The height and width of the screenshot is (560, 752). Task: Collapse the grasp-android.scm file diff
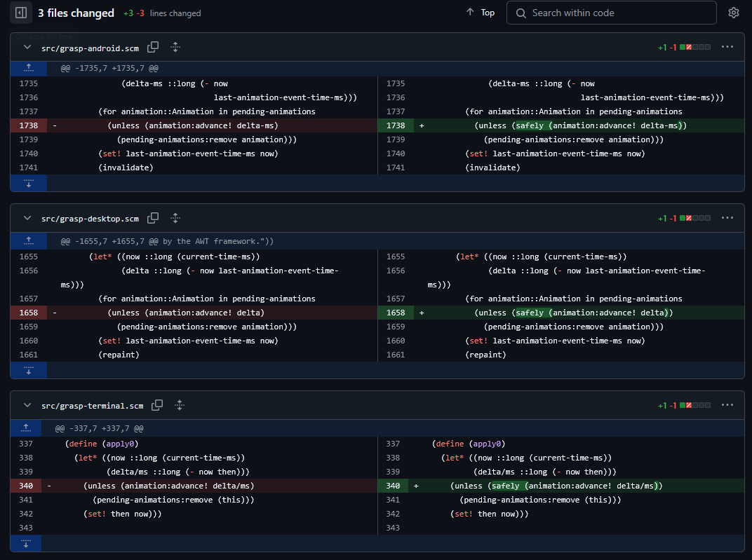click(x=27, y=48)
